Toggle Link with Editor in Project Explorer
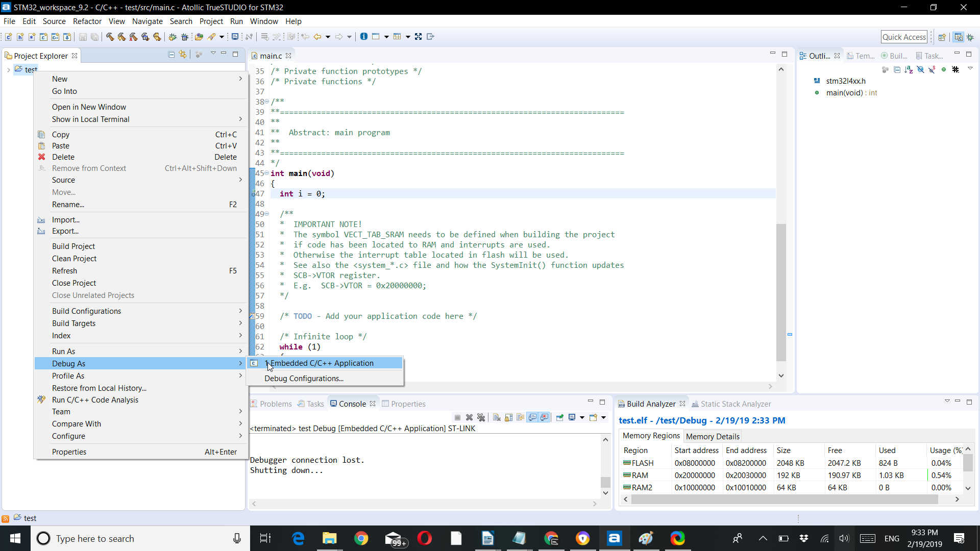The height and width of the screenshot is (551, 980). pyautogui.click(x=183, y=55)
